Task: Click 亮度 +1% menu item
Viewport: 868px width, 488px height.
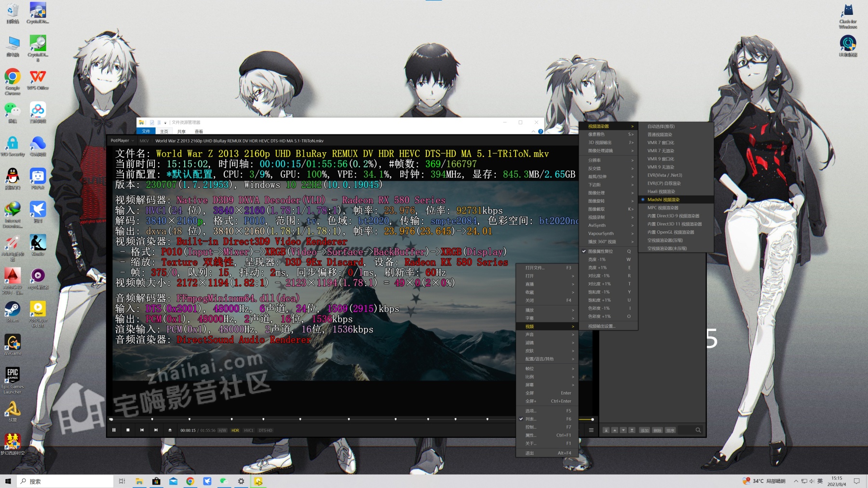Action: click(x=609, y=267)
